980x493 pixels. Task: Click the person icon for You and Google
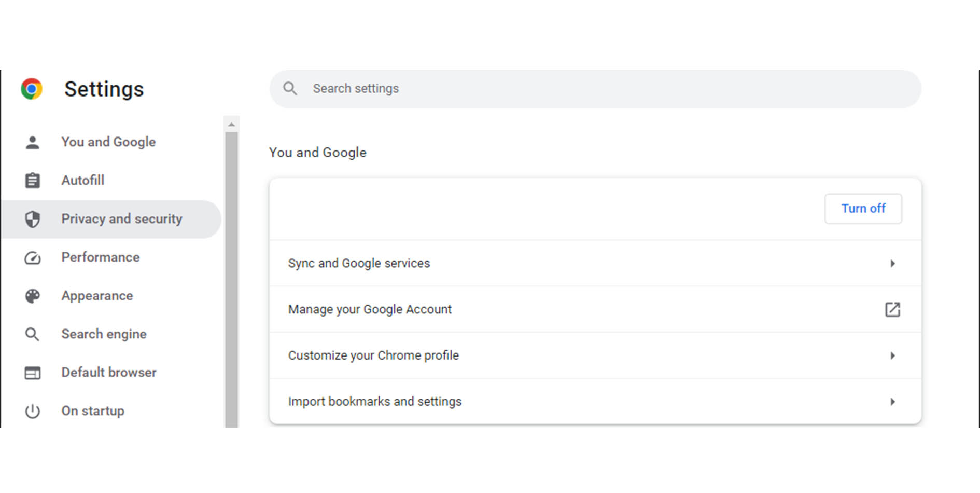[32, 142]
